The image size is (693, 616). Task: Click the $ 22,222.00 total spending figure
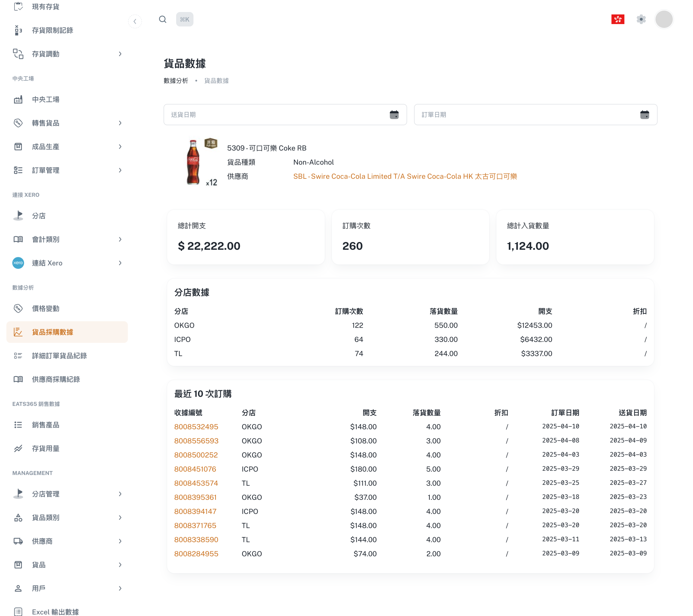click(x=209, y=246)
